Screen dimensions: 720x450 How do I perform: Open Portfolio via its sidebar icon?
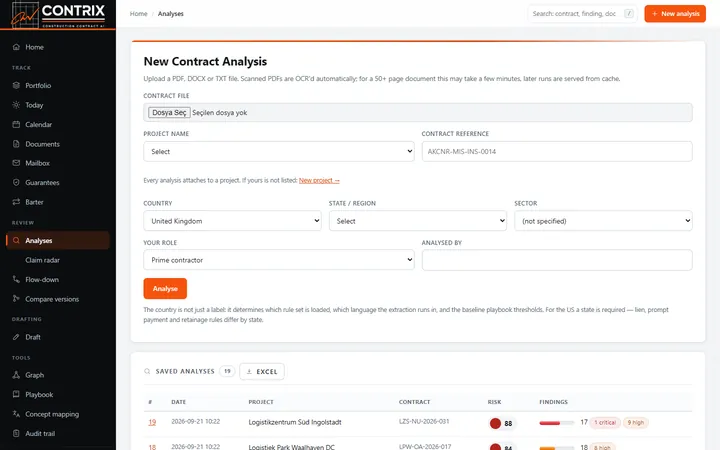tap(16, 85)
